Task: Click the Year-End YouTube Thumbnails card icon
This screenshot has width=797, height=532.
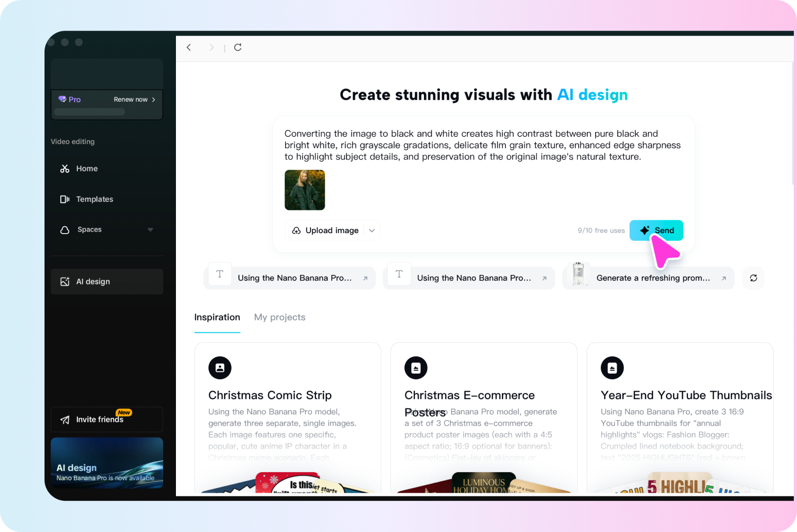Action: (x=612, y=368)
